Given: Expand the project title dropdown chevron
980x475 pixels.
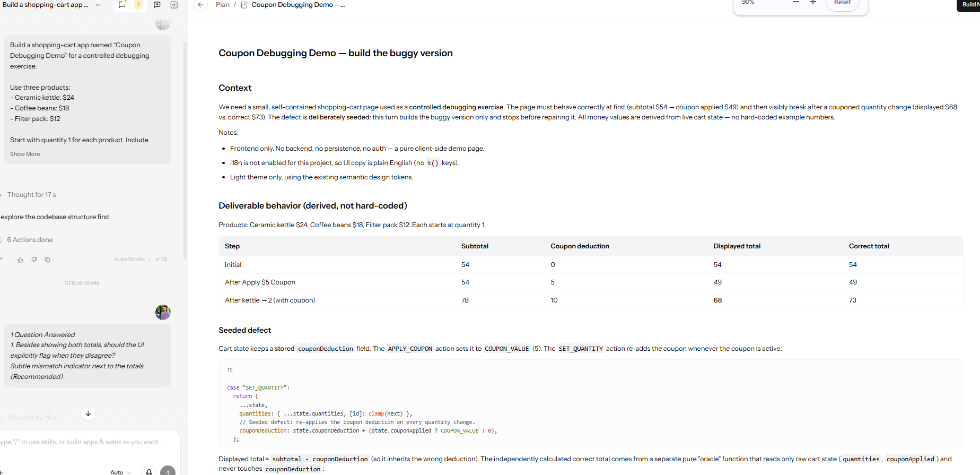Looking at the screenshot, I should pos(98,5).
